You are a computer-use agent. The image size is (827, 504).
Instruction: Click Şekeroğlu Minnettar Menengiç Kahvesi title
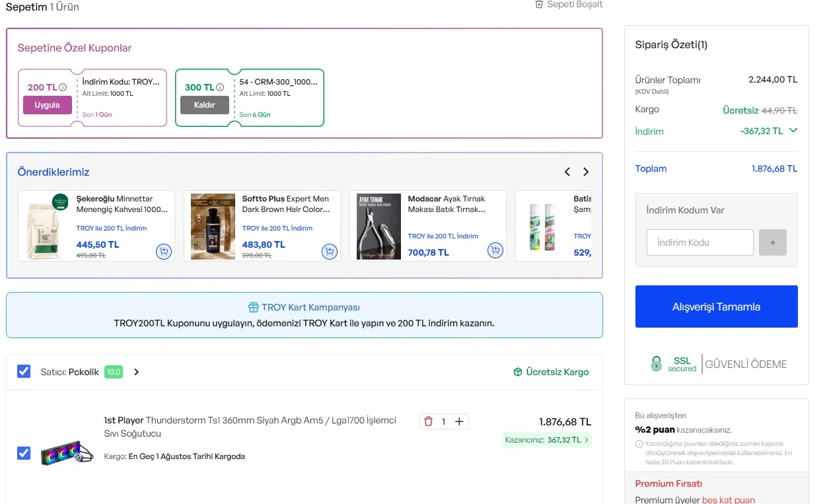(122, 204)
